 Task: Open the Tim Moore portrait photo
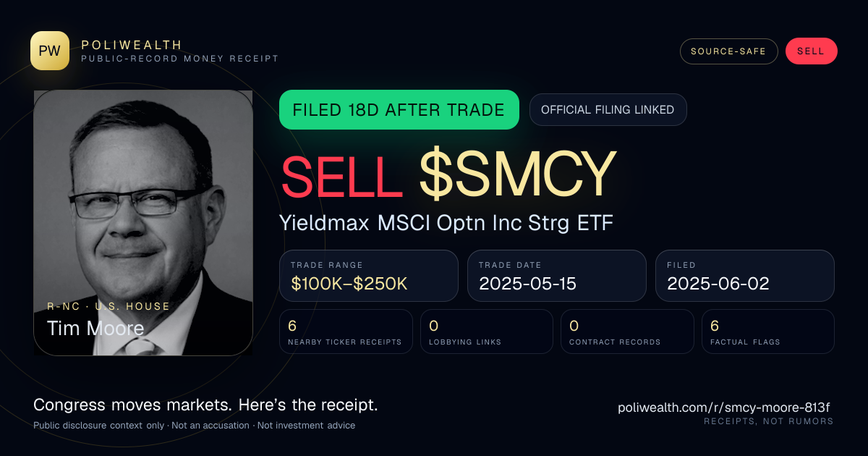click(143, 222)
